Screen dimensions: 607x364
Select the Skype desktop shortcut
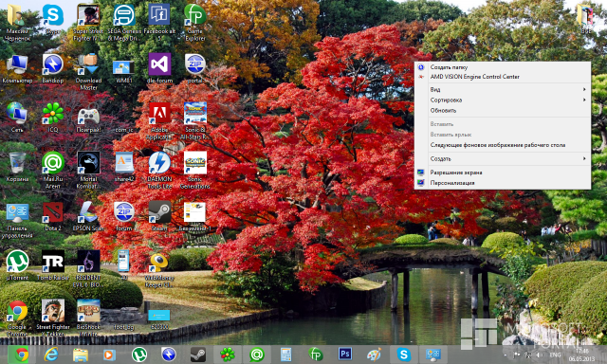[53, 19]
